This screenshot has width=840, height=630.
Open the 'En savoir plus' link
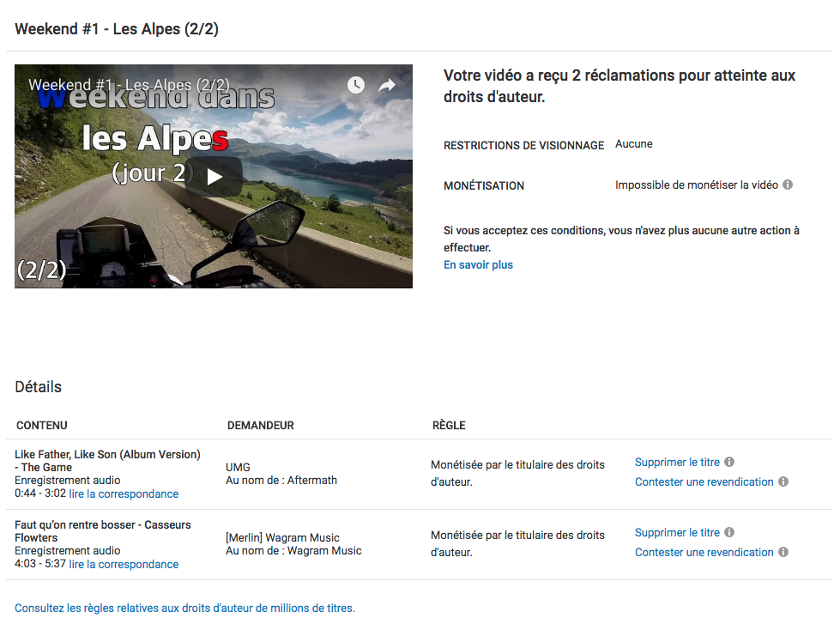point(478,264)
